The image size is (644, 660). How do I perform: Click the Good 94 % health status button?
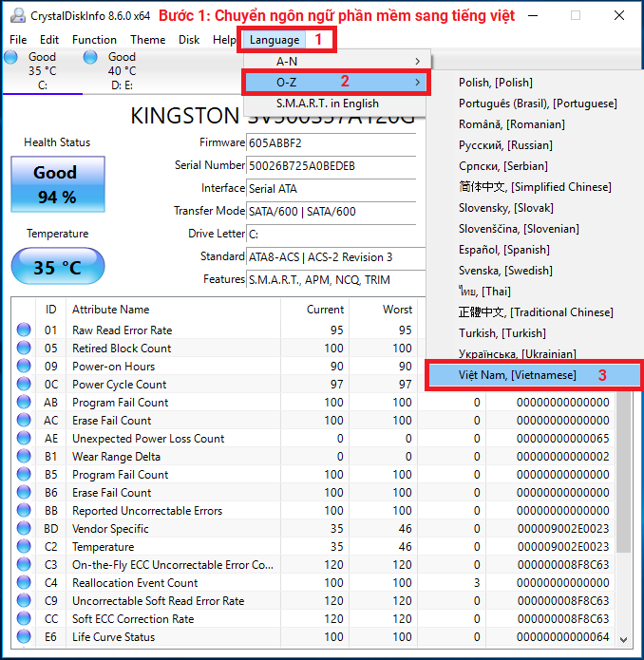click(58, 184)
